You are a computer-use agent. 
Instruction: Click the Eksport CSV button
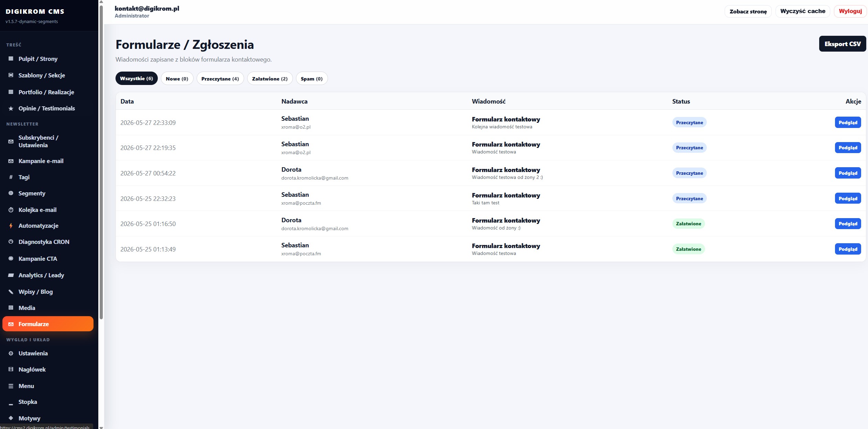pyautogui.click(x=843, y=44)
